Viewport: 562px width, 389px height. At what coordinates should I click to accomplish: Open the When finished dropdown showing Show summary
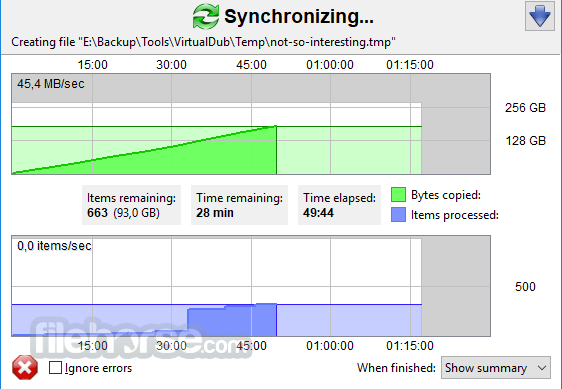pyautogui.click(x=496, y=367)
